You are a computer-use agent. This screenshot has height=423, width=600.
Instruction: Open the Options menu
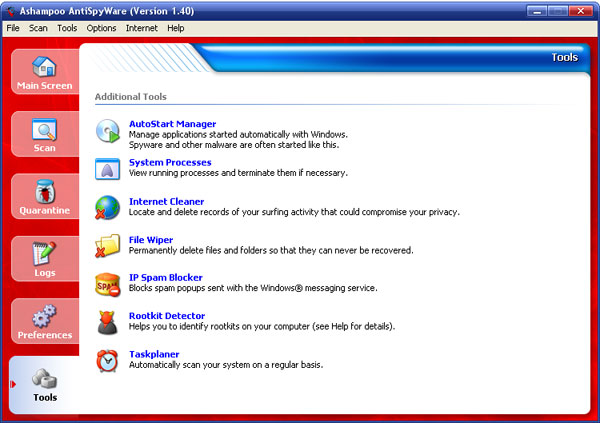(101, 28)
